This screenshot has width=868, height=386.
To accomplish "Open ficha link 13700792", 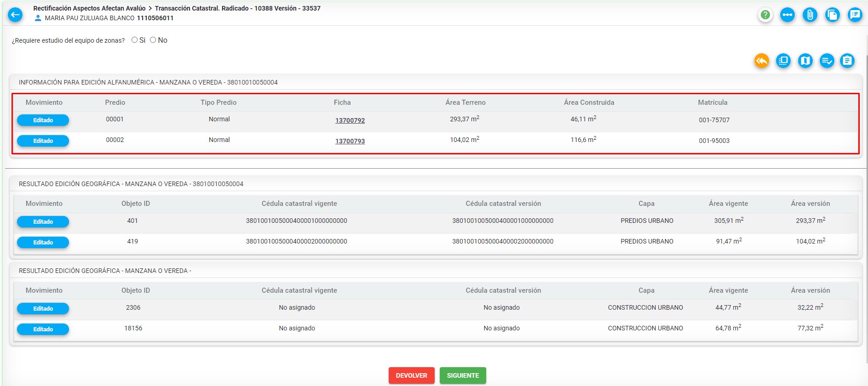I will 350,120.
